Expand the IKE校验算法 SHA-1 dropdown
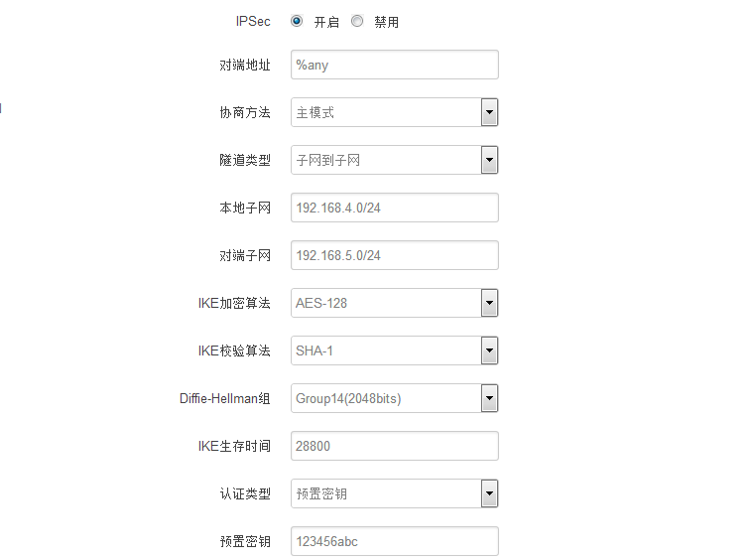The width and height of the screenshot is (756, 560). (x=489, y=350)
